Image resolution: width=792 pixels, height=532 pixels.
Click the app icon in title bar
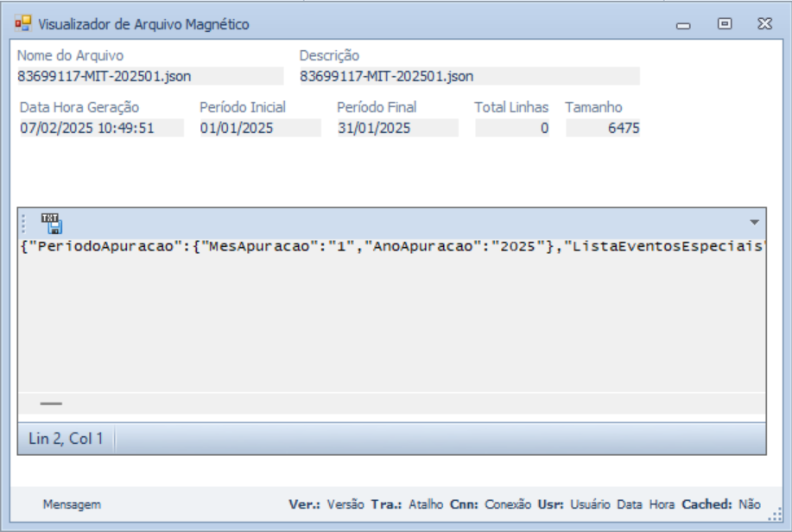(22, 23)
